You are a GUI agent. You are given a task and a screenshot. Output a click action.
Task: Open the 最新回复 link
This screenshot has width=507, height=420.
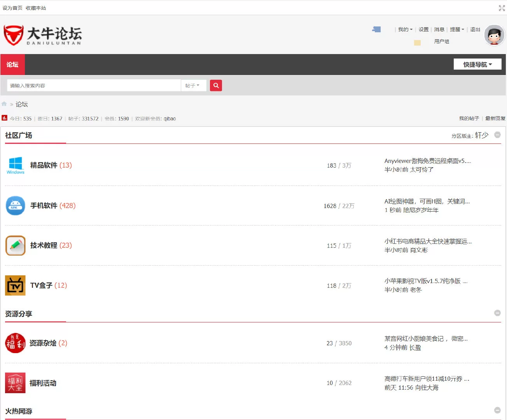point(495,118)
